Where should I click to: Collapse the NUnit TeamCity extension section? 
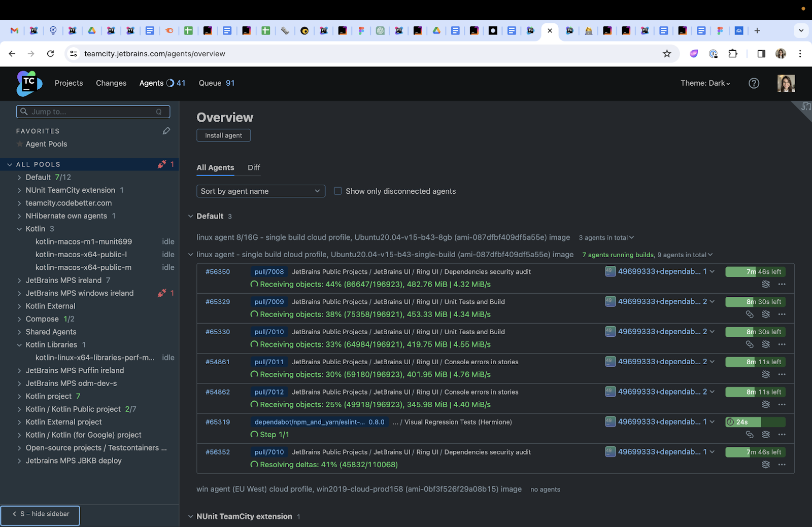point(191,516)
